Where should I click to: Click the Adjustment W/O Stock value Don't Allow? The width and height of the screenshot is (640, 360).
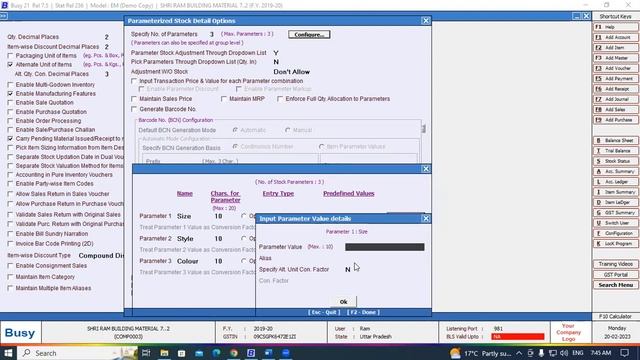pyautogui.click(x=291, y=72)
